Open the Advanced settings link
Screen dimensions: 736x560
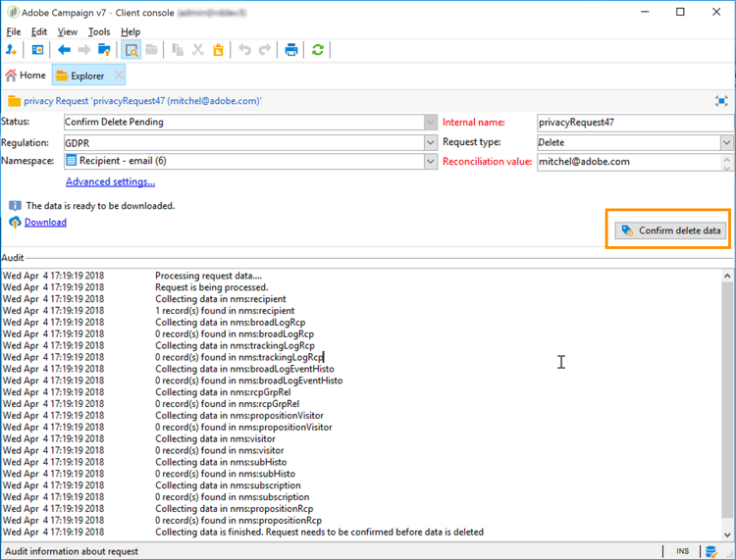(110, 181)
